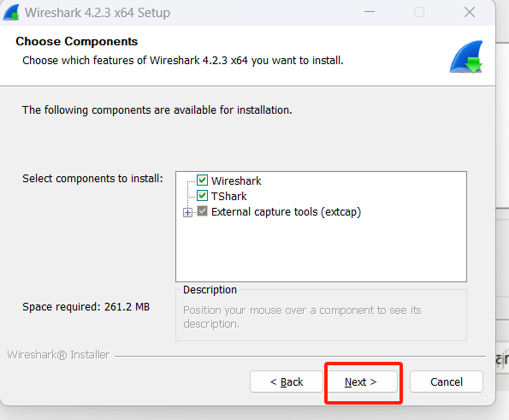Close the setup window with X

pyautogui.click(x=470, y=12)
